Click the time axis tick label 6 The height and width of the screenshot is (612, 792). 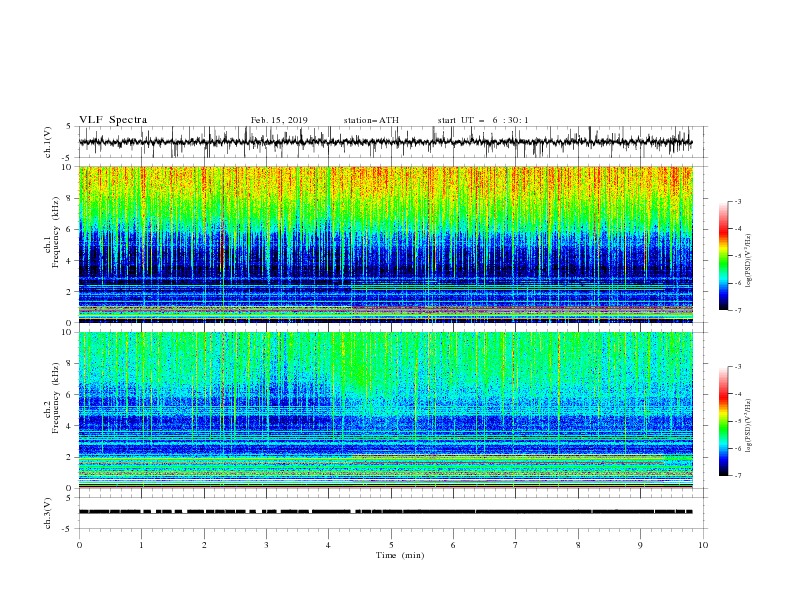(x=453, y=545)
